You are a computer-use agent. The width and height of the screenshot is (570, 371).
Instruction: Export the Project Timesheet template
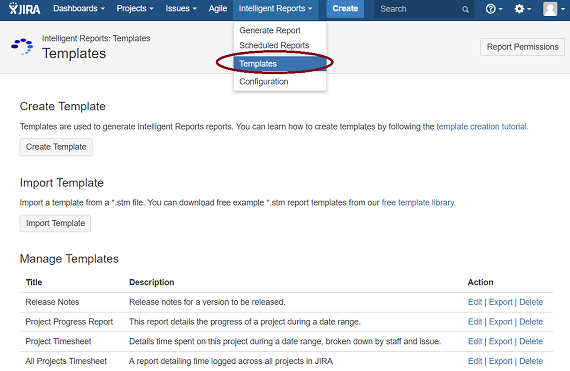coord(500,342)
